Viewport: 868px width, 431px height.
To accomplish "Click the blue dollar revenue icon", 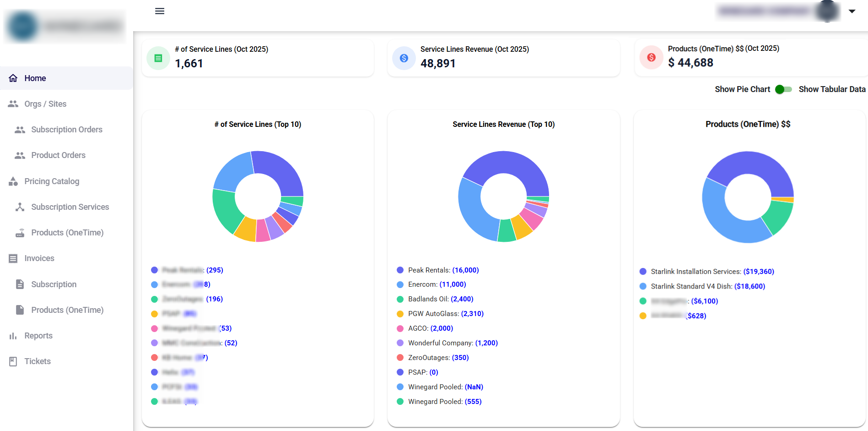I will click(x=404, y=58).
